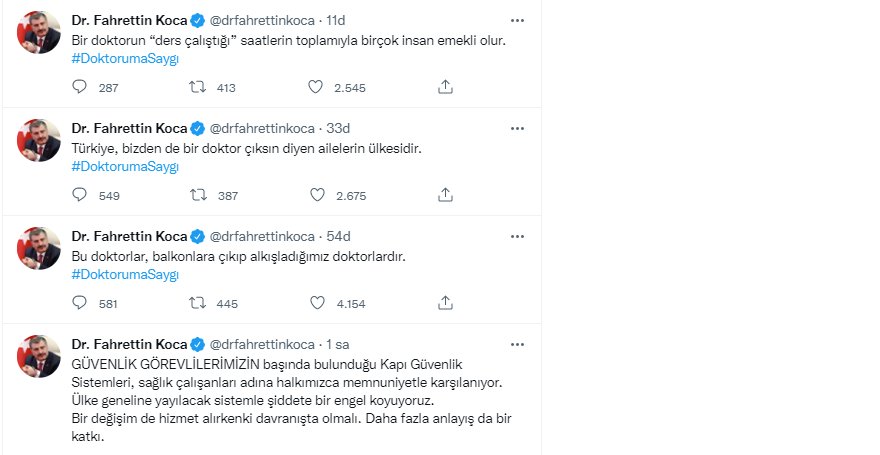The width and height of the screenshot is (880, 455).
Task: Open more options on the 33d tweet
Action: (x=516, y=128)
